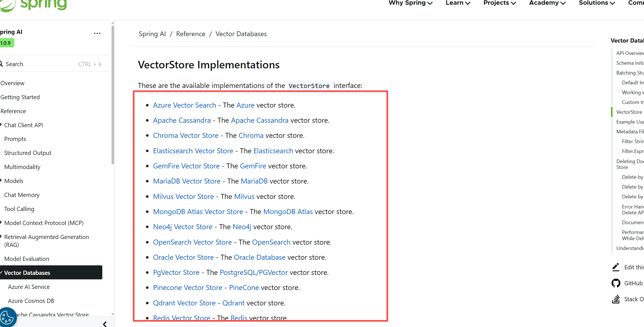Open the Milvus Vector Store link
644x327 pixels.
coord(184,196)
